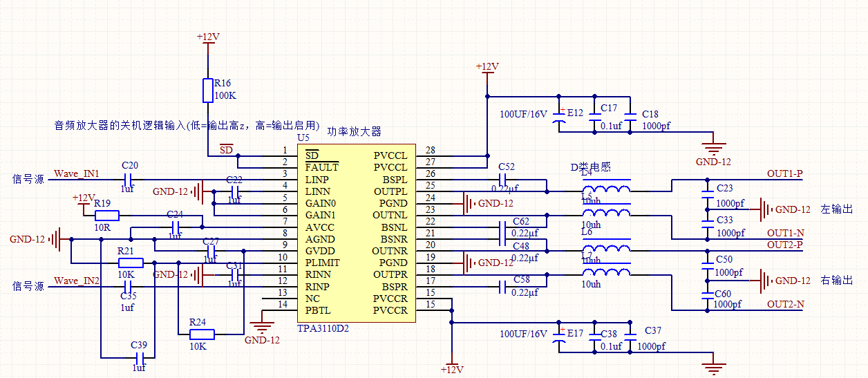Click resistor R16 100K symbol
The width and height of the screenshot is (868, 378).
tap(208, 91)
